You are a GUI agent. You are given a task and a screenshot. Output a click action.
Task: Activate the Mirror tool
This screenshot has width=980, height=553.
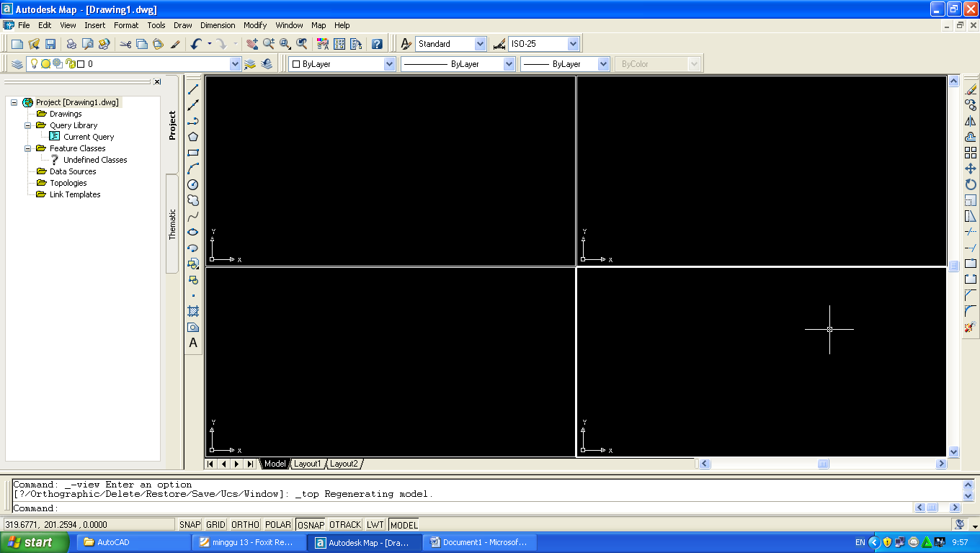pyautogui.click(x=971, y=121)
